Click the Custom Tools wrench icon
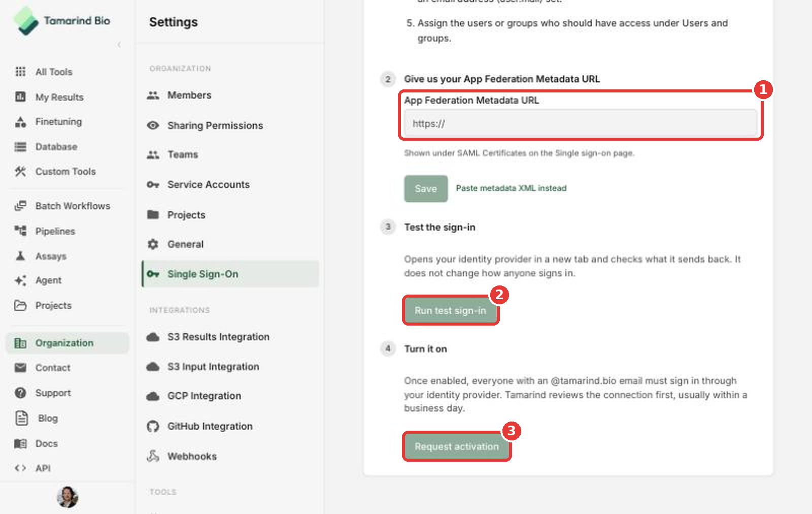Image resolution: width=812 pixels, height=514 pixels. (20, 171)
